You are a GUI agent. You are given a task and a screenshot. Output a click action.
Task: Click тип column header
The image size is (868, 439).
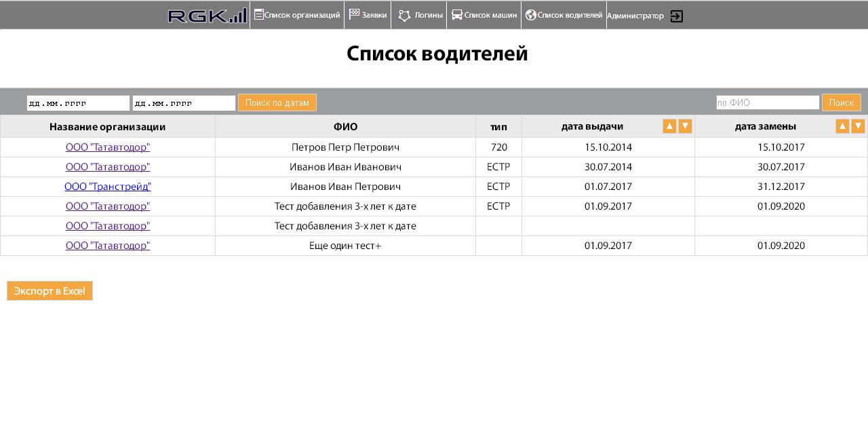coord(498,127)
